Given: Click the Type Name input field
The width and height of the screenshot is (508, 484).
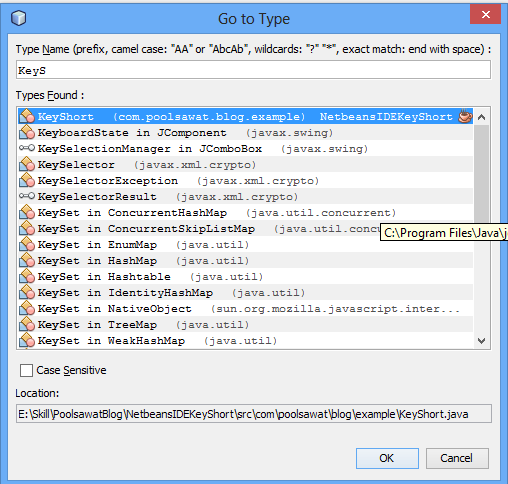Looking at the screenshot, I should (x=253, y=70).
